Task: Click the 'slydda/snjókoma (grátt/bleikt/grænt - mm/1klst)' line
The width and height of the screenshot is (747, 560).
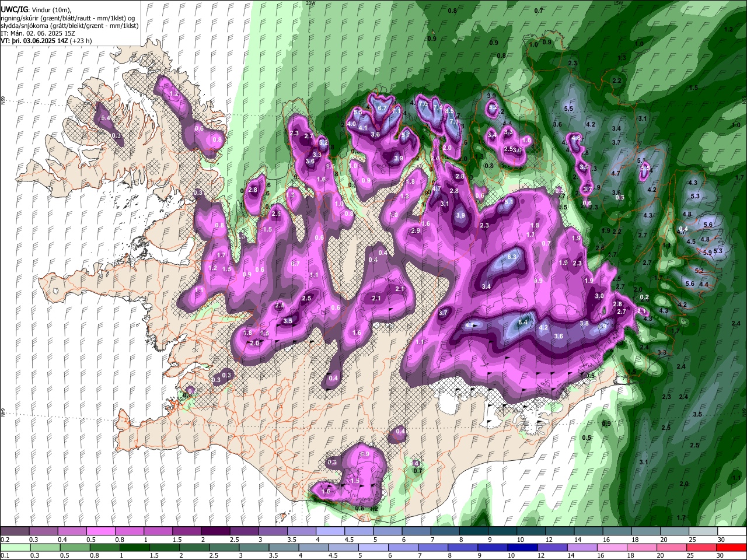Action: [69, 26]
